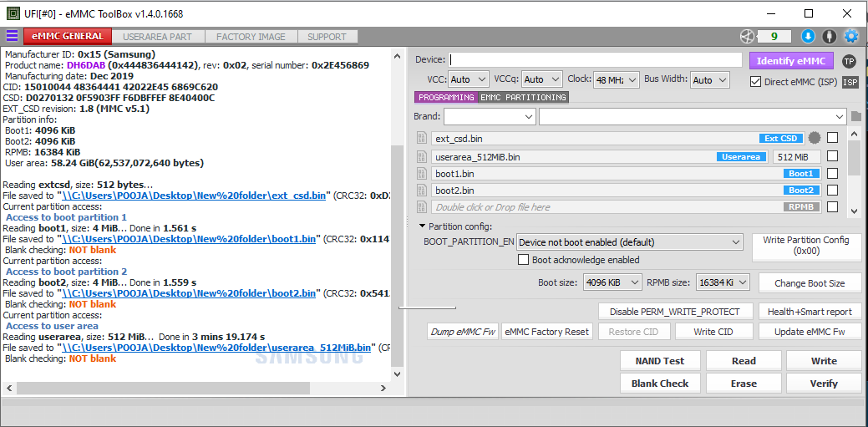Enable Boot acknowledge enabled checkbox

[523, 260]
